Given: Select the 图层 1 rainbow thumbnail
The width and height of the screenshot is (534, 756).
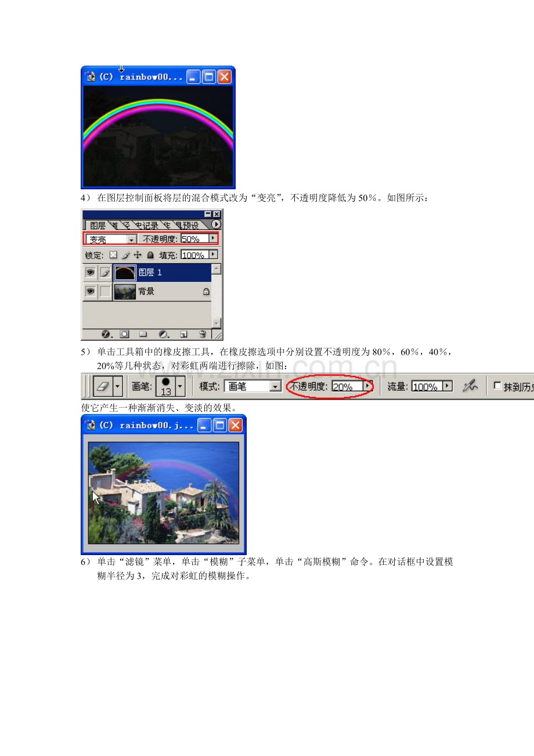Looking at the screenshot, I should click(125, 272).
